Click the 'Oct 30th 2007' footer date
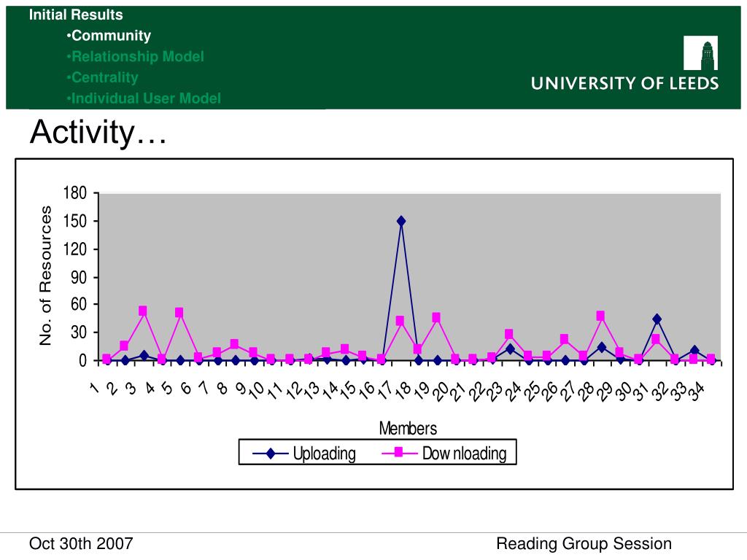Viewport: 747px width, 560px height. 81,543
